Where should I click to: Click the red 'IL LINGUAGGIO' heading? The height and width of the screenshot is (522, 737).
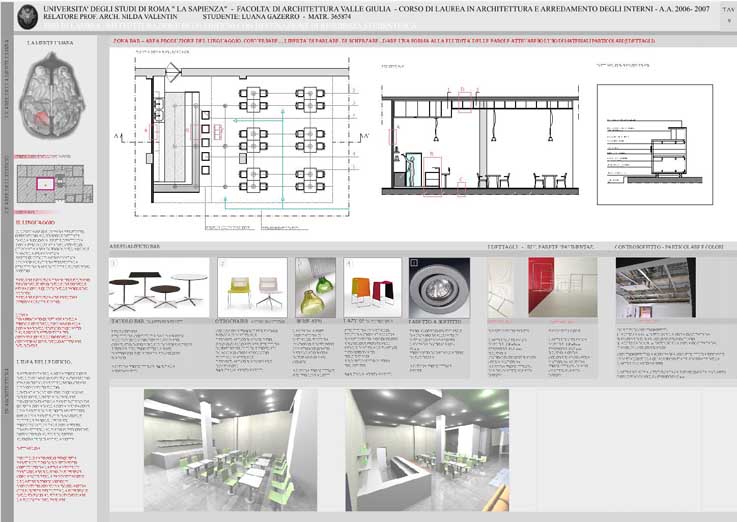point(35,222)
